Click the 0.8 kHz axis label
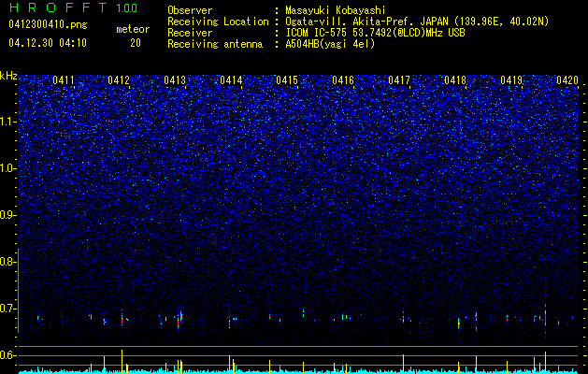The height and width of the screenshot is (374, 588). 7,262
